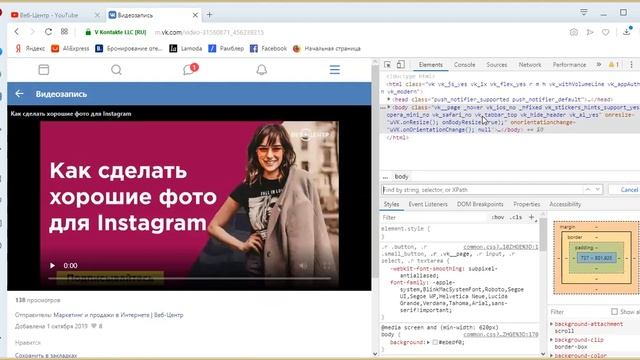
Task: Close the Видеозапись tab
Action: [x=195, y=15]
